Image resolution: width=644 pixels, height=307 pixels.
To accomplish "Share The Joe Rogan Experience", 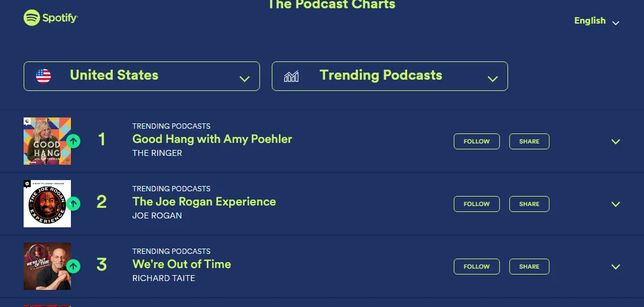I will [x=529, y=204].
